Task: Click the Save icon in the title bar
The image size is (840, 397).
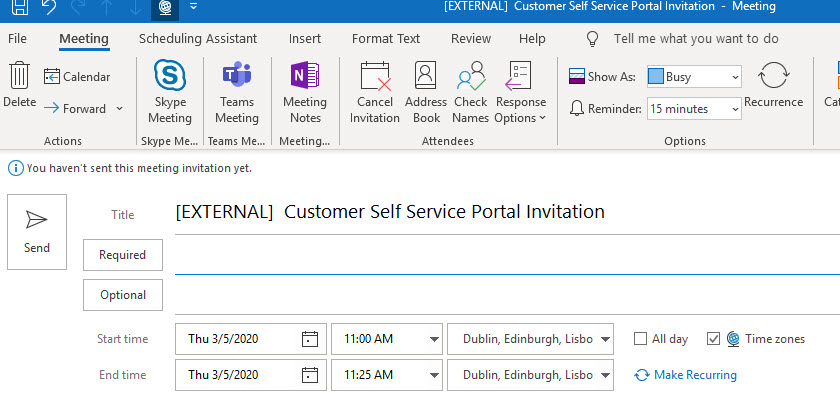Action: 20,6
